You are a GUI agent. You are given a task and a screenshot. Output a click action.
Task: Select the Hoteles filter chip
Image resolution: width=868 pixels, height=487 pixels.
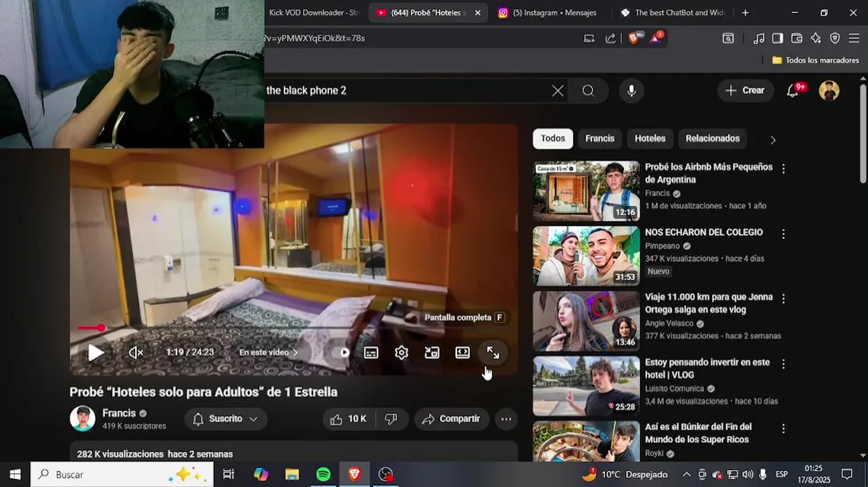pyautogui.click(x=650, y=139)
